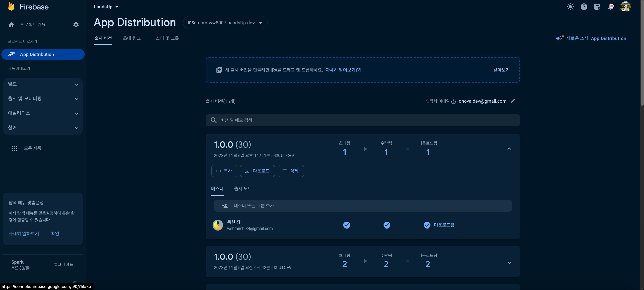
Task: Click the add tester person icon
Action: (225, 206)
